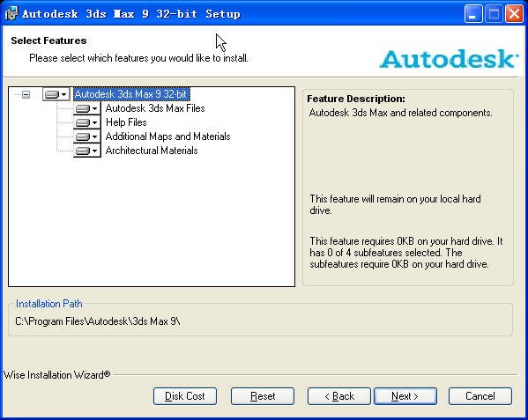528x420 pixels.
Task: Click the Installation Path label
Action: (49, 304)
